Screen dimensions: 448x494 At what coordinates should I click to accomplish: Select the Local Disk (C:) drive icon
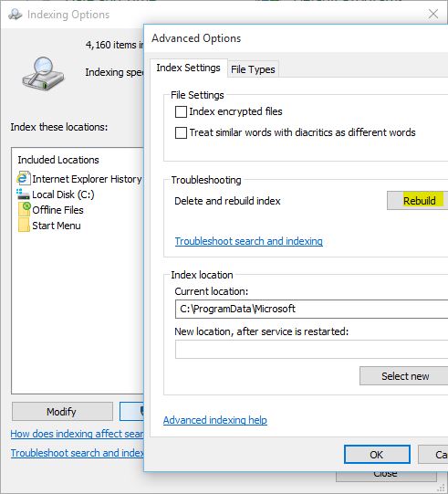coord(24,194)
